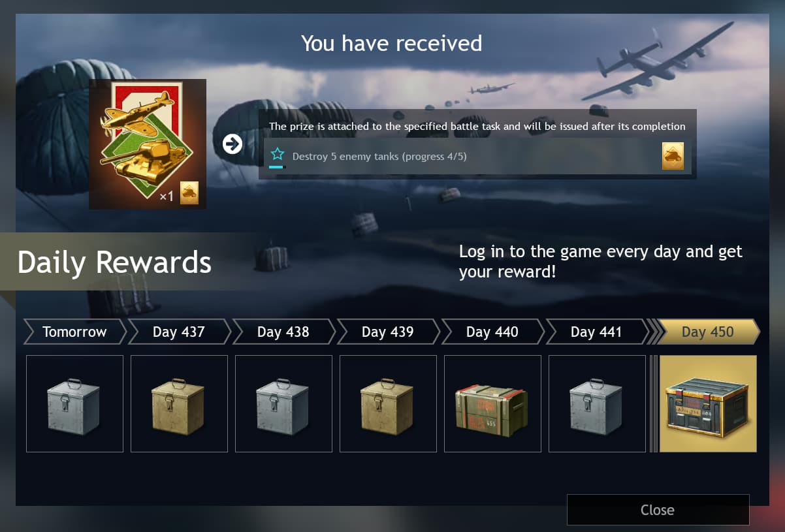Select the green ammo crate under Day 440

pos(492,403)
